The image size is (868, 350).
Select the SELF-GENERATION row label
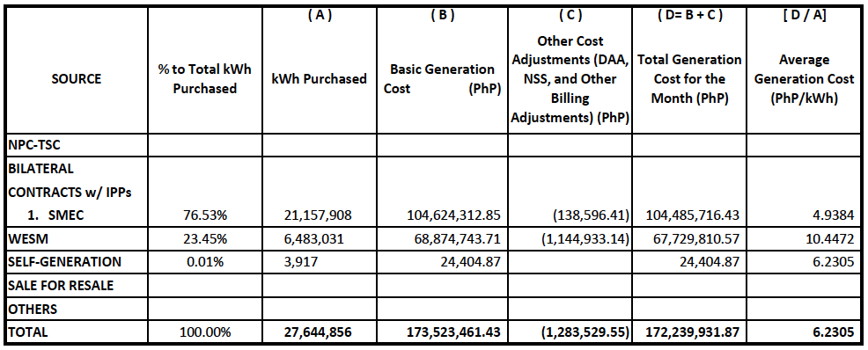point(65,261)
